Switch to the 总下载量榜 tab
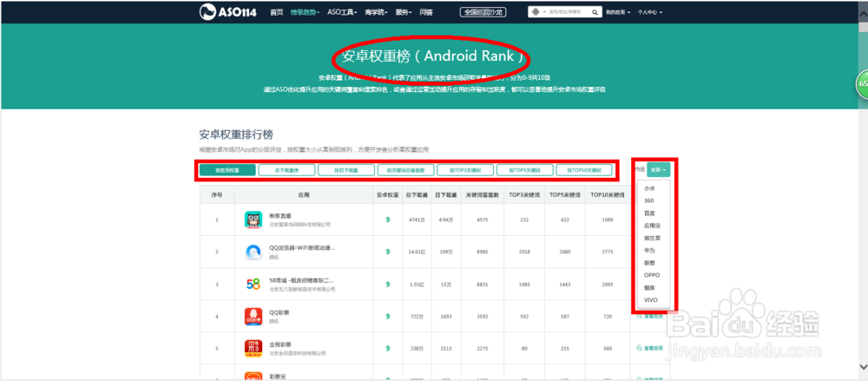 click(286, 170)
